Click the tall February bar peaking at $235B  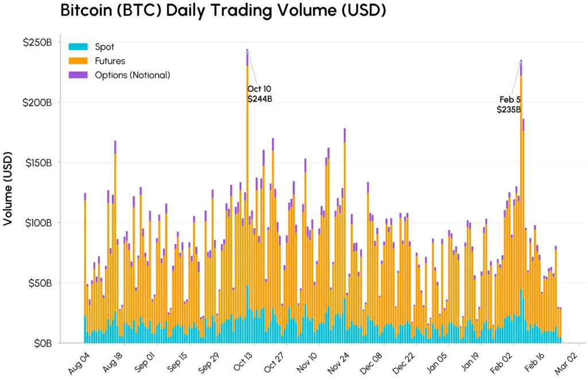click(521, 201)
